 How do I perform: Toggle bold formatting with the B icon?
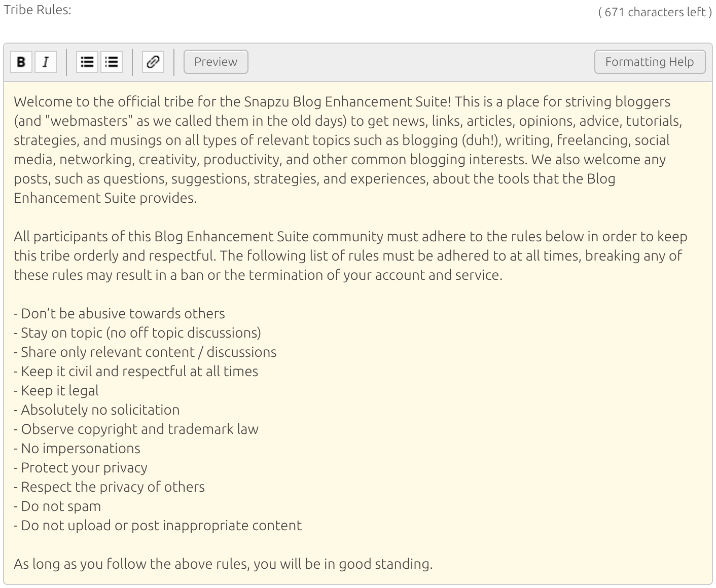[21, 62]
